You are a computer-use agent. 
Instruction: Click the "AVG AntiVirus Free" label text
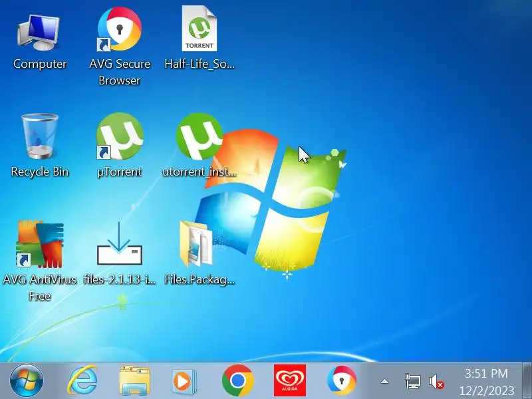[40, 288]
